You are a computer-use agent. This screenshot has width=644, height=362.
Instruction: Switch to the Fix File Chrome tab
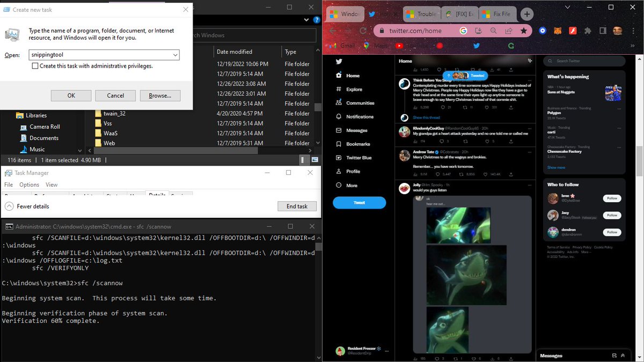(497, 14)
